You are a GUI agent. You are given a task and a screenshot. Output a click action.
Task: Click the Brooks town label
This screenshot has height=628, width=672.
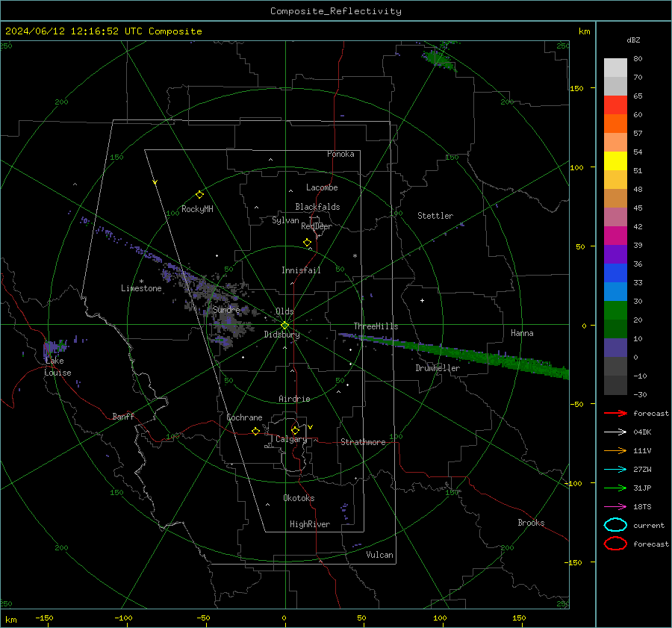click(531, 523)
